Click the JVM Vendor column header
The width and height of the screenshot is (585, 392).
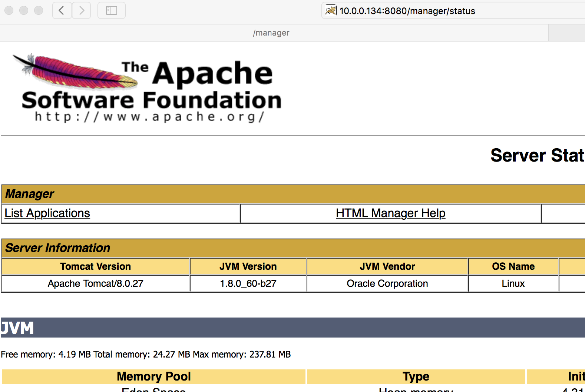pyautogui.click(x=387, y=266)
